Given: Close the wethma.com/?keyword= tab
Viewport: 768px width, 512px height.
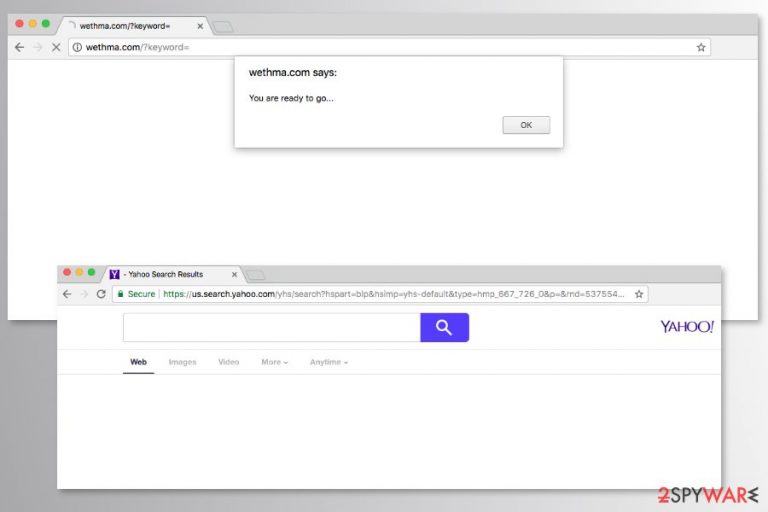Looking at the screenshot, I should pos(200,26).
